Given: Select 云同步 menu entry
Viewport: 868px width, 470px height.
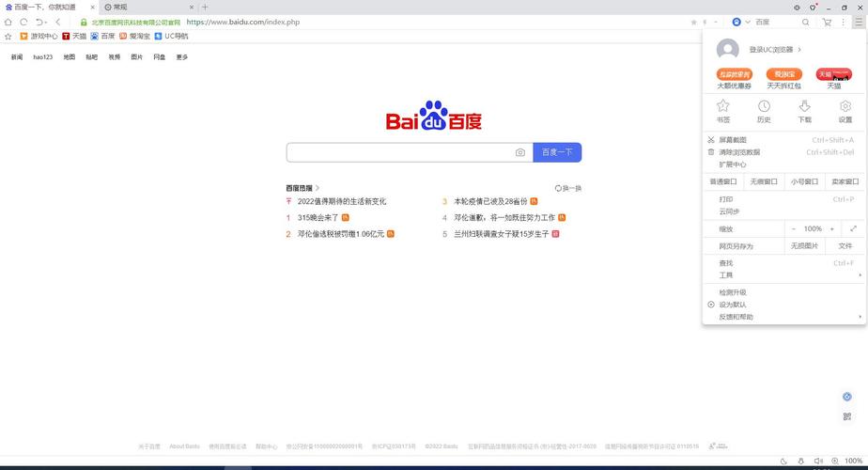Looking at the screenshot, I should pyautogui.click(x=783, y=211).
